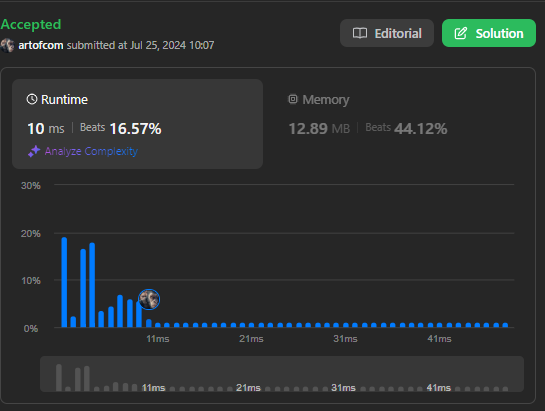Select the Runtime stats card

(x=137, y=124)
